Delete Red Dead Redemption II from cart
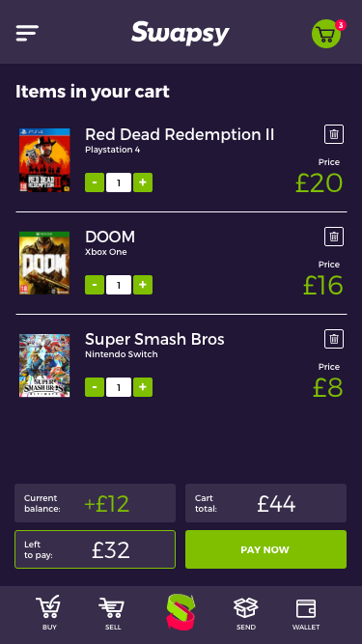 tap(334, 134)
